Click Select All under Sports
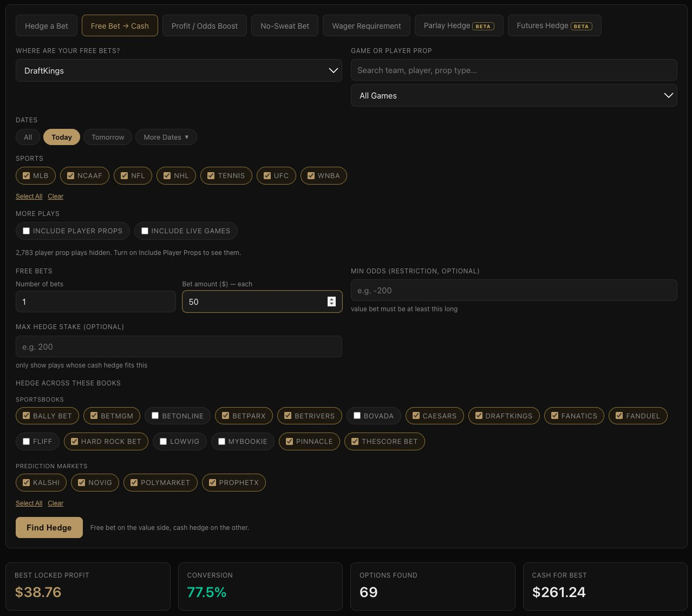The width and height of the screenshot is (692, 616). [29, 196]
